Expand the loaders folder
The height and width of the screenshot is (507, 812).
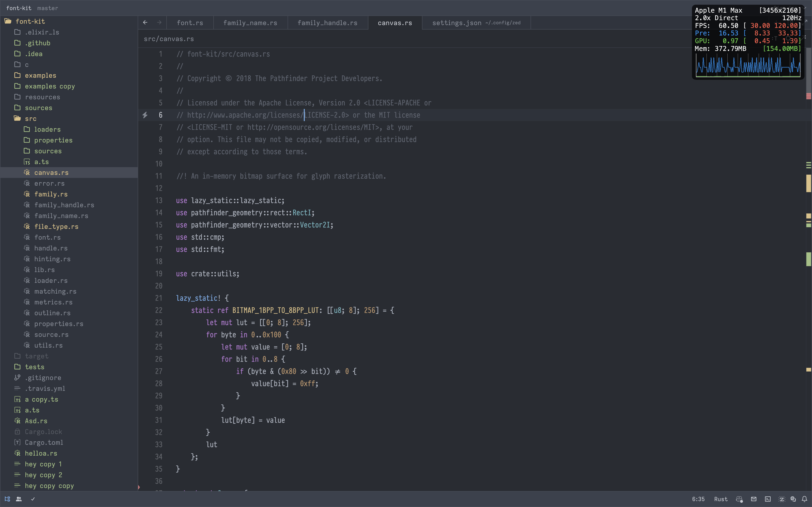point(47,129)
